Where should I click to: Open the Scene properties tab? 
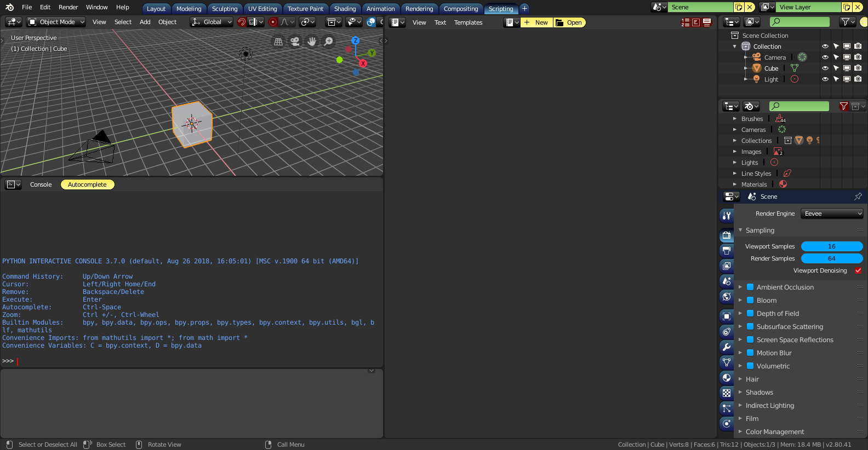pyautogui.click(x=727, y=281)
